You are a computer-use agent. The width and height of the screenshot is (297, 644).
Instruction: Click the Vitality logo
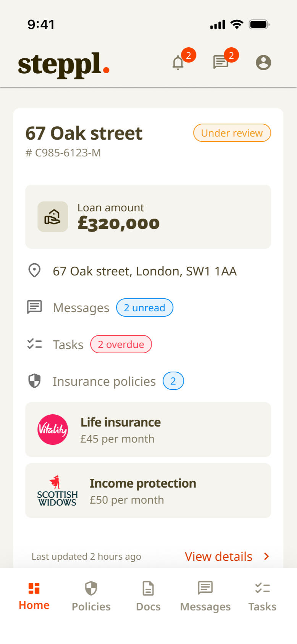point(53,430)
